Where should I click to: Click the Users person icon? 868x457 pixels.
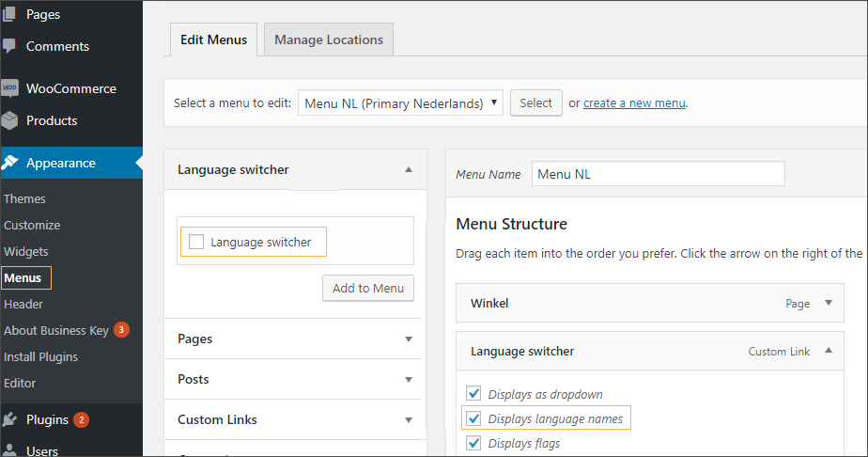tap(9, 449)
